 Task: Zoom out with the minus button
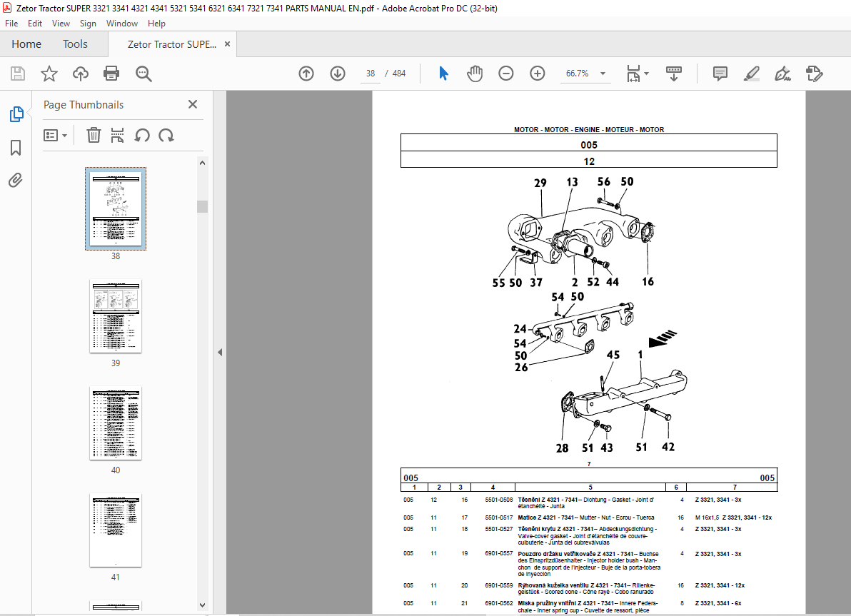[506, 74]
